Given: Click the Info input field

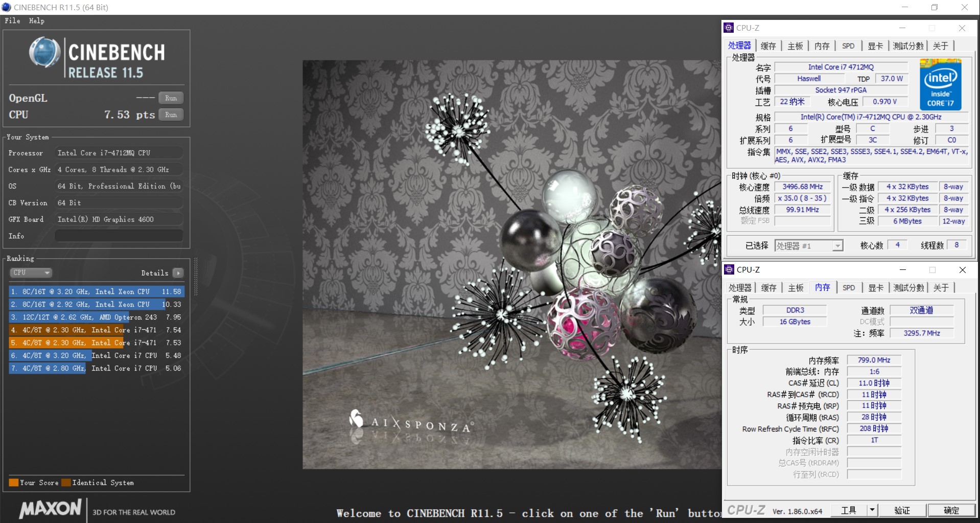Looking at the screenshot, I should pos(119,236).
